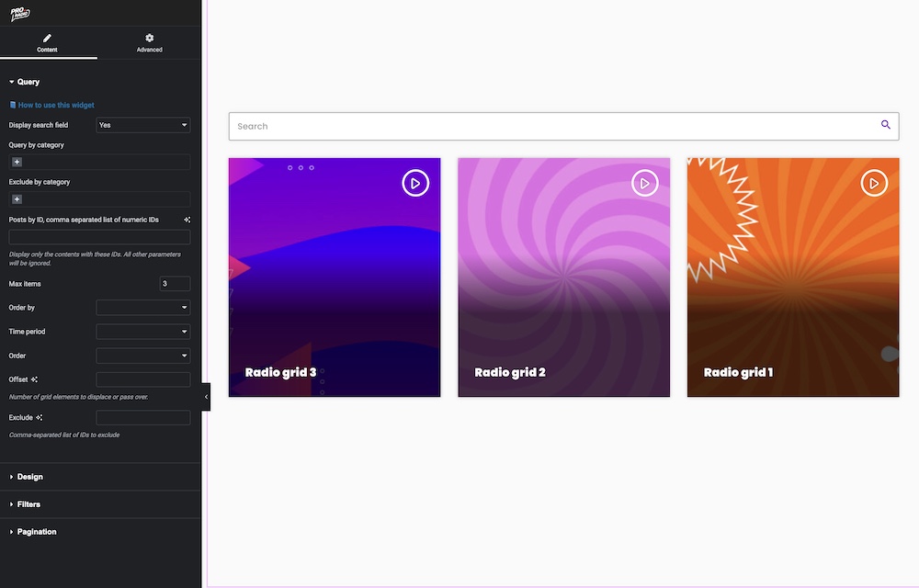
Task: Add a category under Exclude by category
Action: pyautogui.click(x=17, y=199)
